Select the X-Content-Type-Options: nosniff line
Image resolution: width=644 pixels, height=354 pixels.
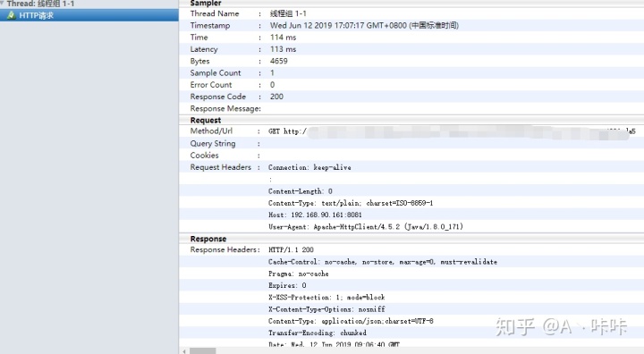pos(326,309)
